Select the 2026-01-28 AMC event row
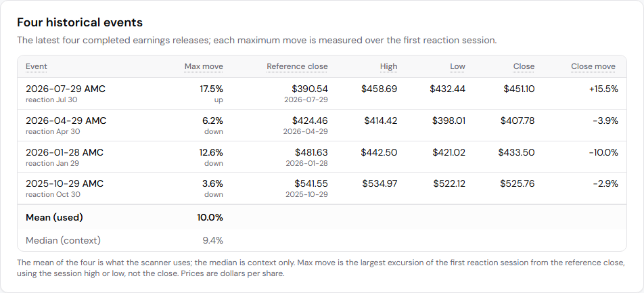Screen dimensions: 644x293 coord(322,157)
